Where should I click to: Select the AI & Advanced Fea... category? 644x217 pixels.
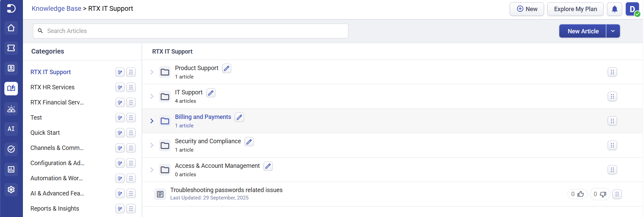click(57, 193)
